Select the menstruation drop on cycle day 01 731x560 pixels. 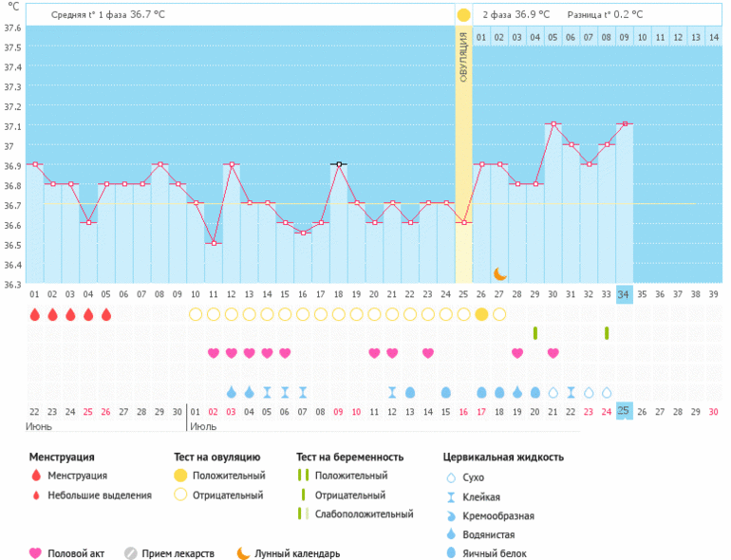[34, 314]
